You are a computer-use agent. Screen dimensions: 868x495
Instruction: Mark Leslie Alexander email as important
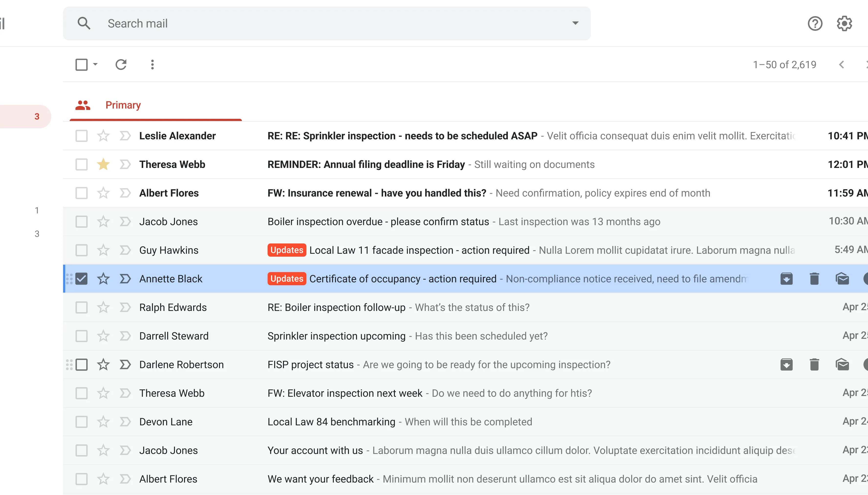click(x=125, y=136)
